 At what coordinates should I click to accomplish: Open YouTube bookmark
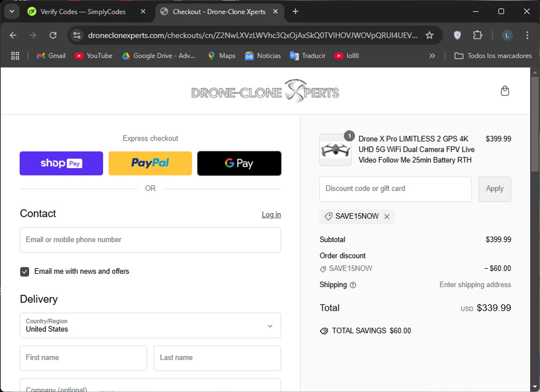tap(94, 56)
